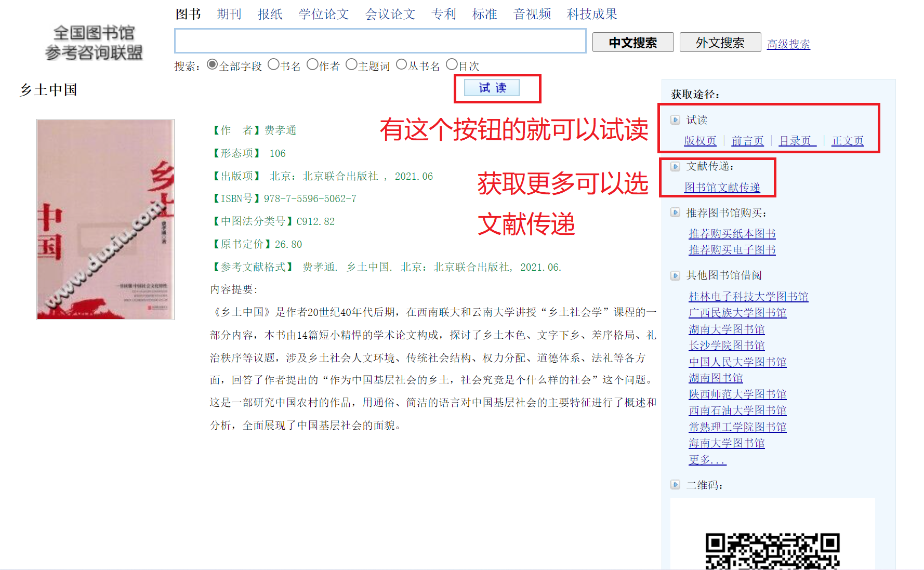This screenshot has width=924, height=570.
Task: Click the 二维码 arrow icon
Action: (675, 485)
